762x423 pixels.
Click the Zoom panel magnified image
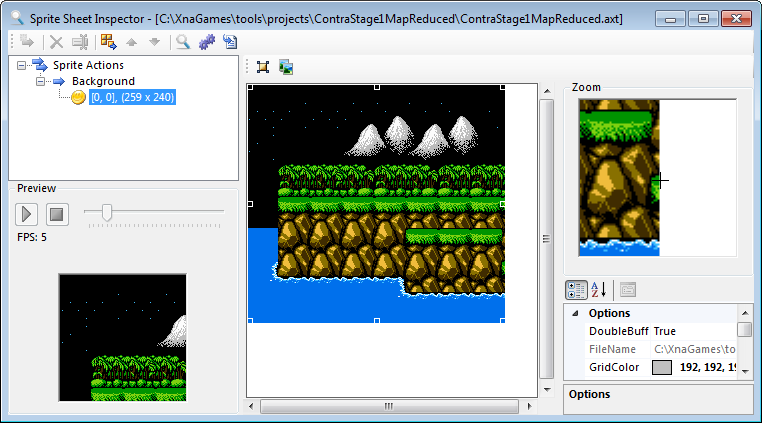658,178
